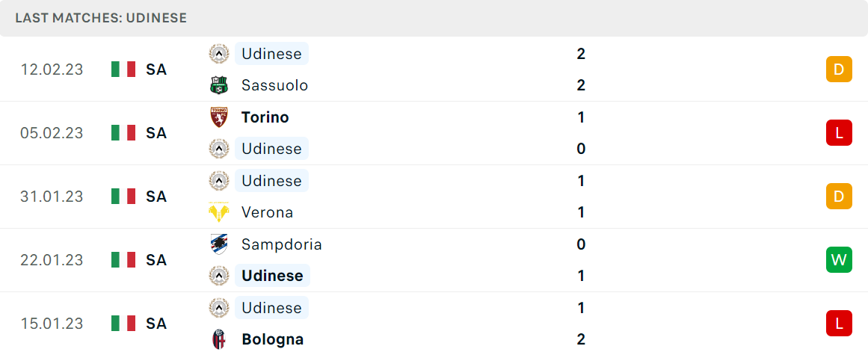
Task: Click the D badge for Sassuolo match
Action: pyautogui.click(x=839, y=70)
